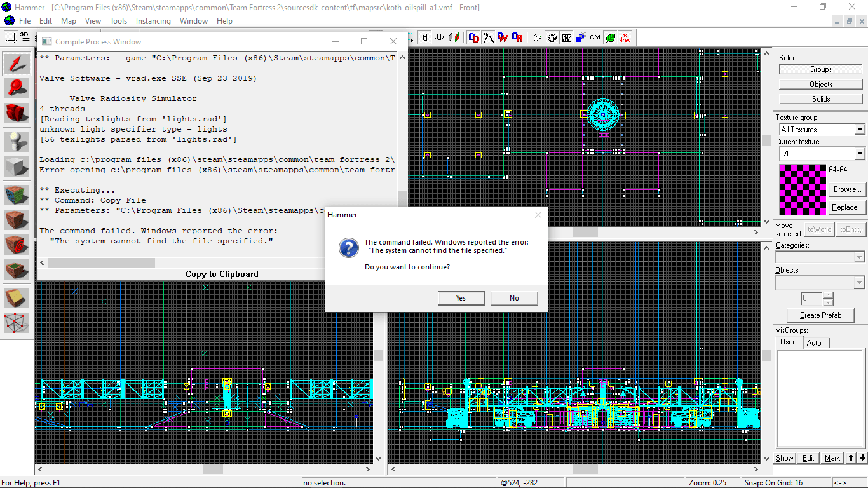The width and height of the screenshot is (868, 488).
Task: Click the flip objects toolbar icon
Action: [454, 37]
